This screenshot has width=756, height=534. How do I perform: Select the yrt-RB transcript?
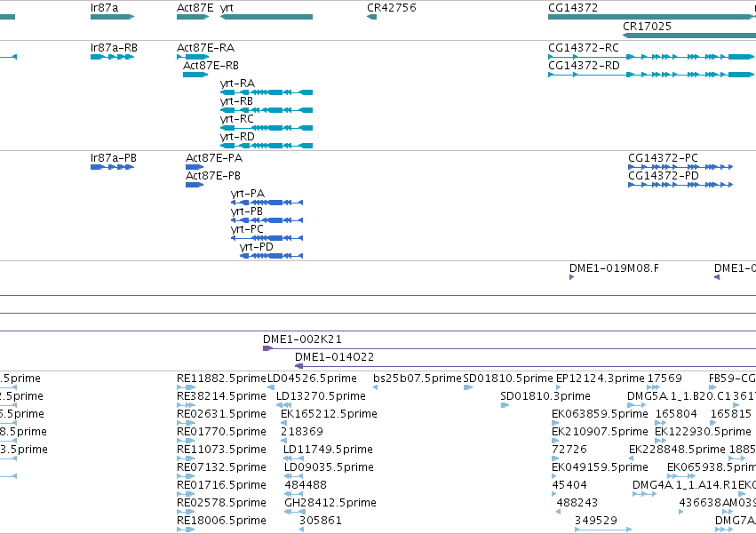coord(267,110)
